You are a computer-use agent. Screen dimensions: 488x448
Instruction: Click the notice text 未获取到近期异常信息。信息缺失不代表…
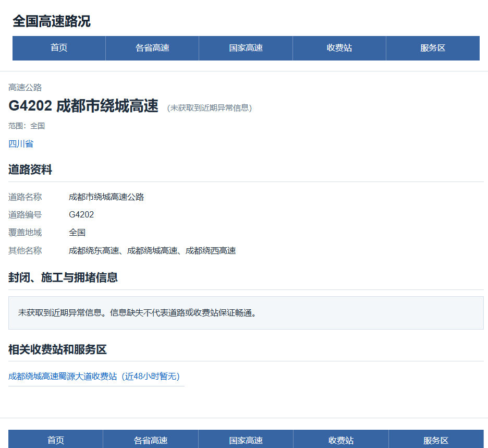pyautogui.click(x=138, y=313)
